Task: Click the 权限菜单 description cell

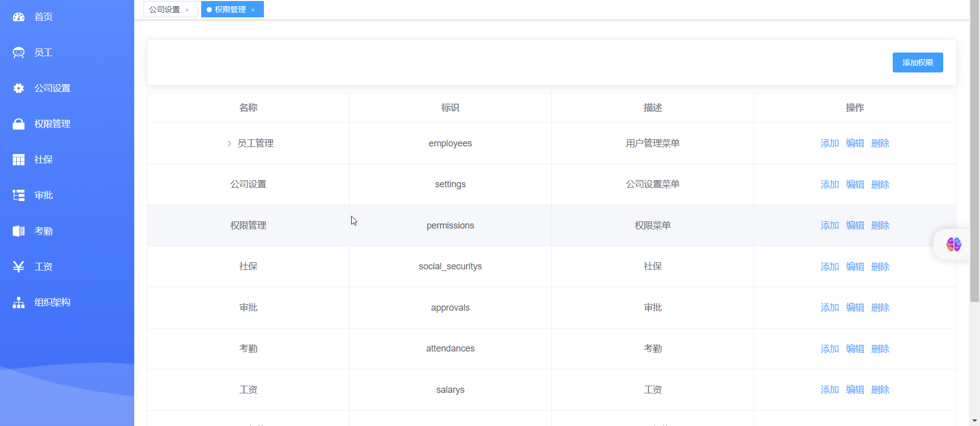Action: click(652, 225)
